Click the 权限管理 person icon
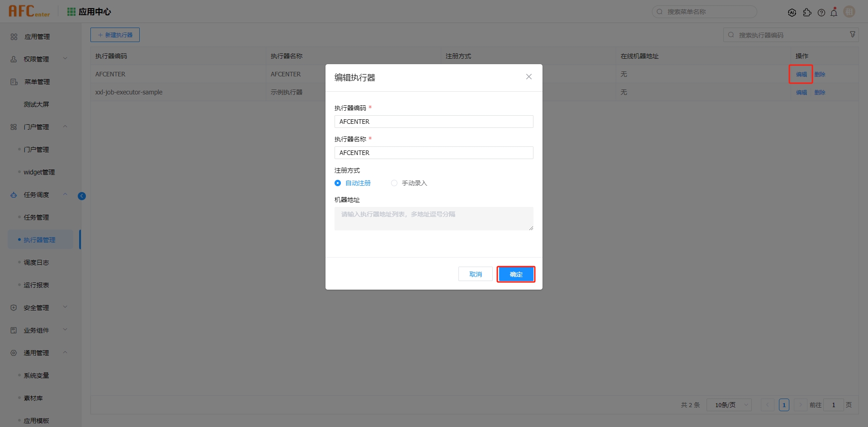The width and height of the screenshot is (868, 427). [x=14, y=59]
